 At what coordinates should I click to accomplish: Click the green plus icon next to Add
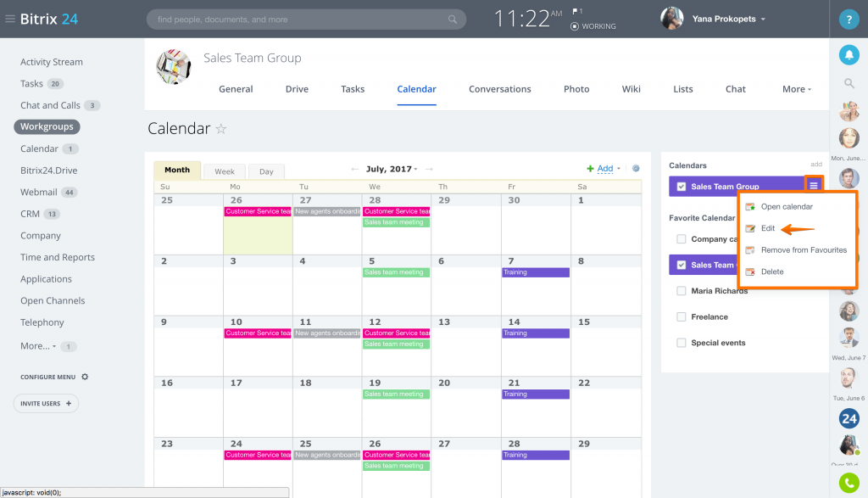tap(590, 168)
